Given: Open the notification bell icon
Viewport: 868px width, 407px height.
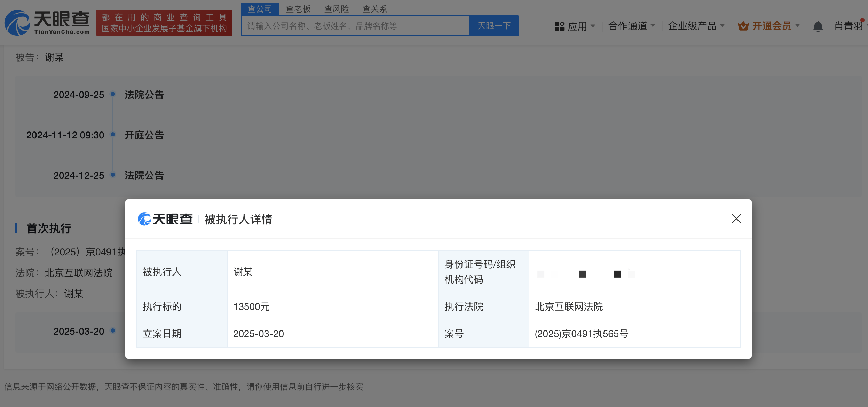Looking at the screenshot, I should [818, 26].
